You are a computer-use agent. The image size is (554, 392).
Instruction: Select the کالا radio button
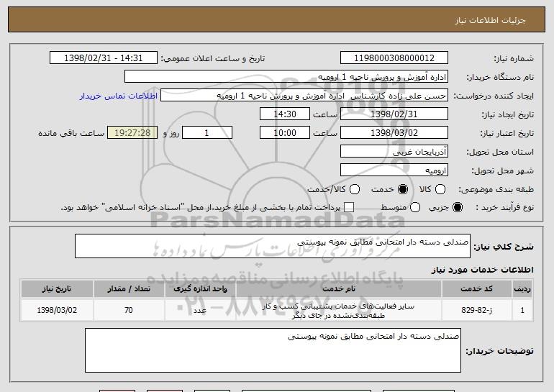440,189
